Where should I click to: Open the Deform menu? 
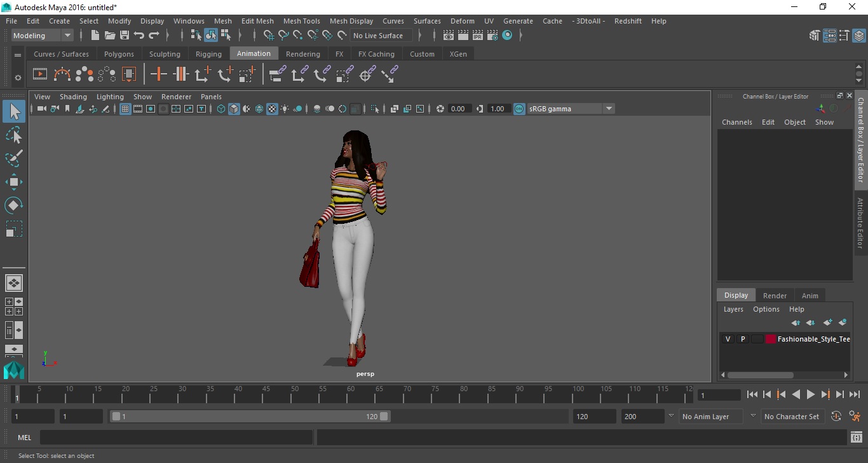click(462, 21)
